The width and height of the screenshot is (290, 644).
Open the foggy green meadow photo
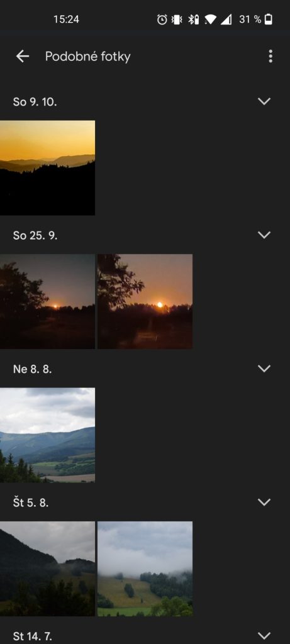point(145,569)
